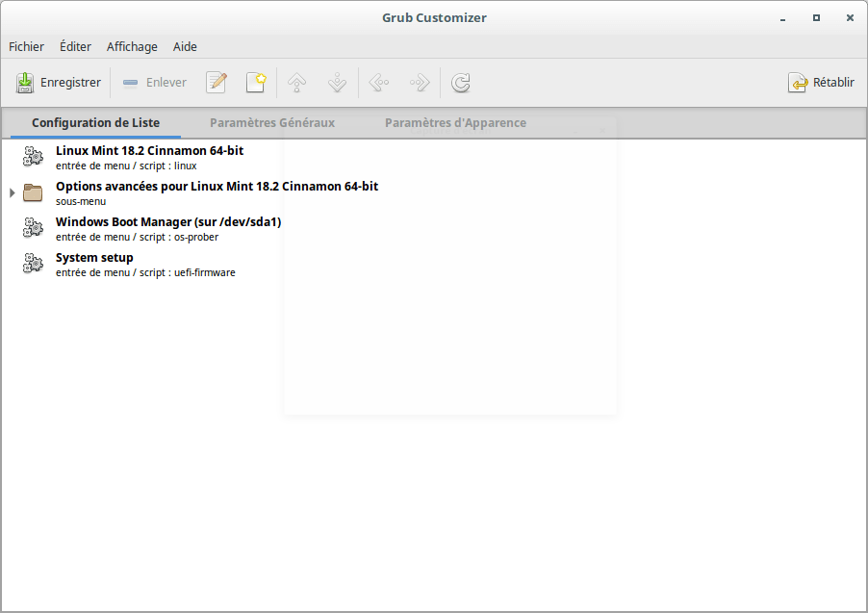
Task: Select the System setup entry
Action: (94, 258)
